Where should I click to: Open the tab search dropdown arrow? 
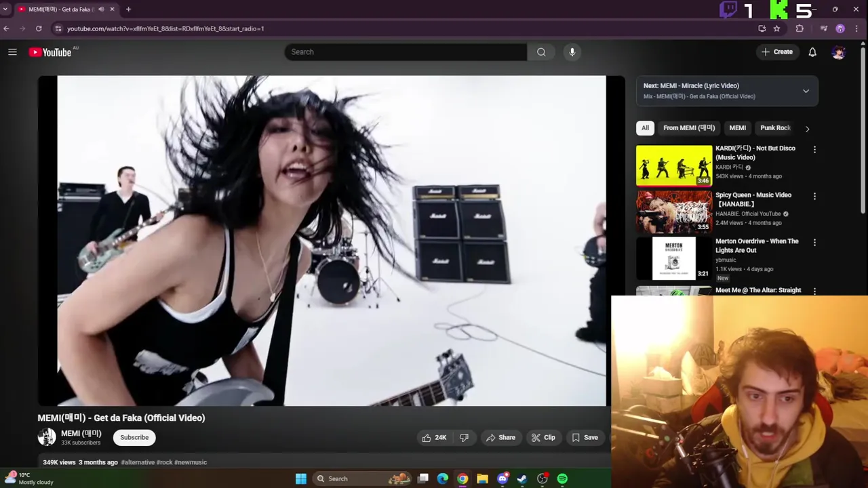[5, 9]
